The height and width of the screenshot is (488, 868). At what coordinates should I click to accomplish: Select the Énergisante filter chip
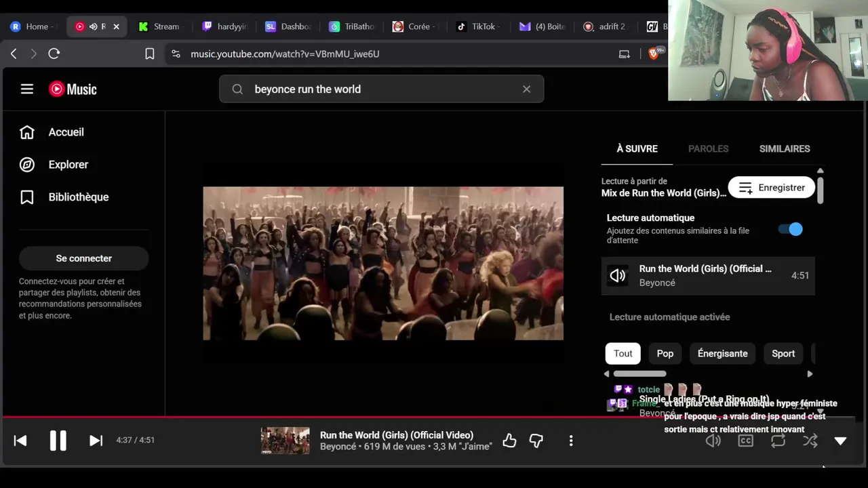tap(722, 354)
